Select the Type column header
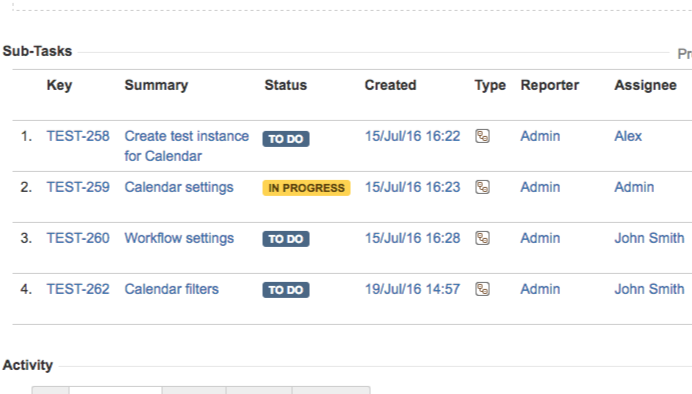 pyautogui.click(x=490, y=85)
